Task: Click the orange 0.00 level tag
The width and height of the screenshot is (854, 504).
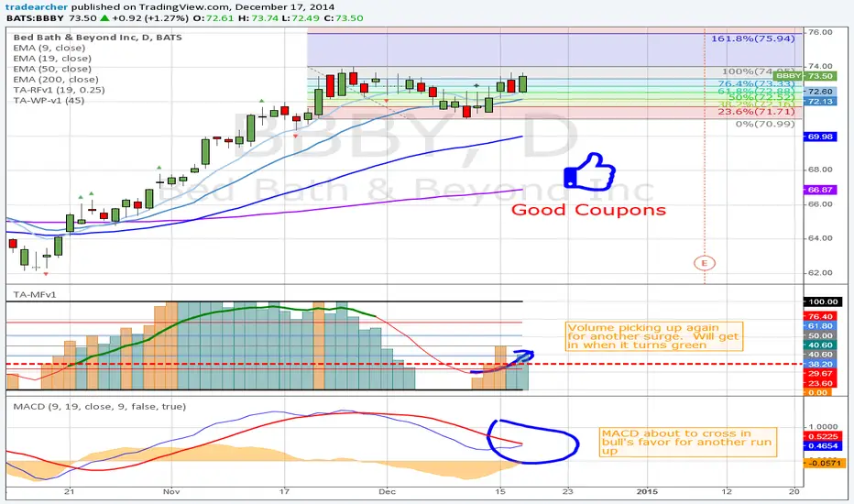Action: point(817,392)
